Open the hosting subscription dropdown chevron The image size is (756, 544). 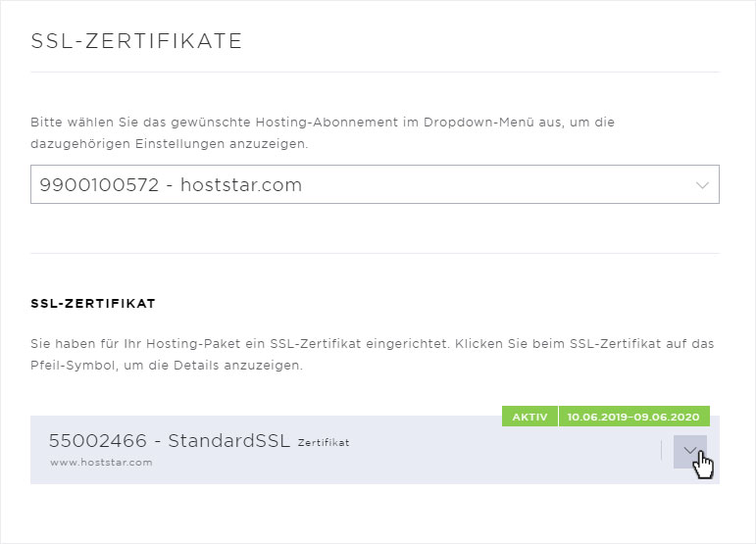coord(702,185)
